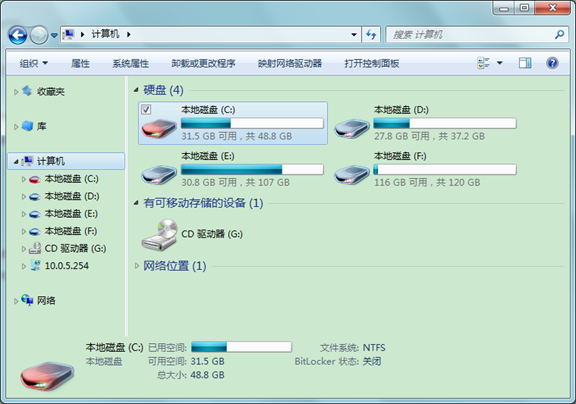Image resolution: width=576 pixels, height=404 pixels.
Task: Expand the 网络 tree node arrow
Action: tap(16, 301)
